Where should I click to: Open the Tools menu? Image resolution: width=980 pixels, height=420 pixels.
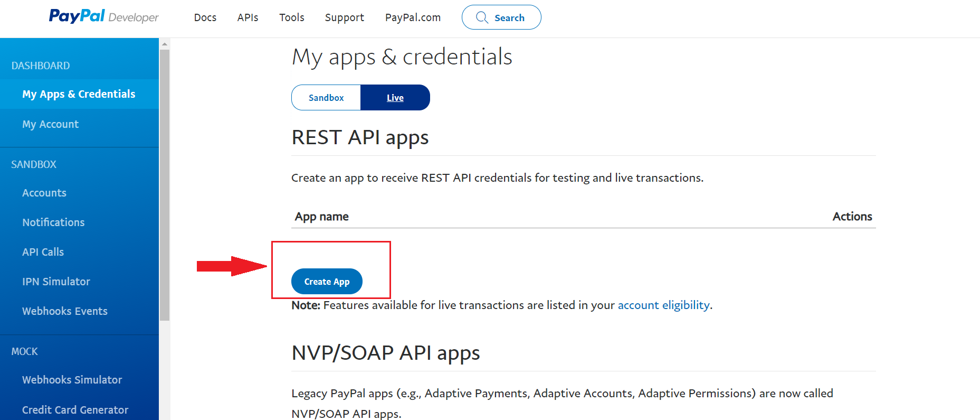(x=292, y=17)
